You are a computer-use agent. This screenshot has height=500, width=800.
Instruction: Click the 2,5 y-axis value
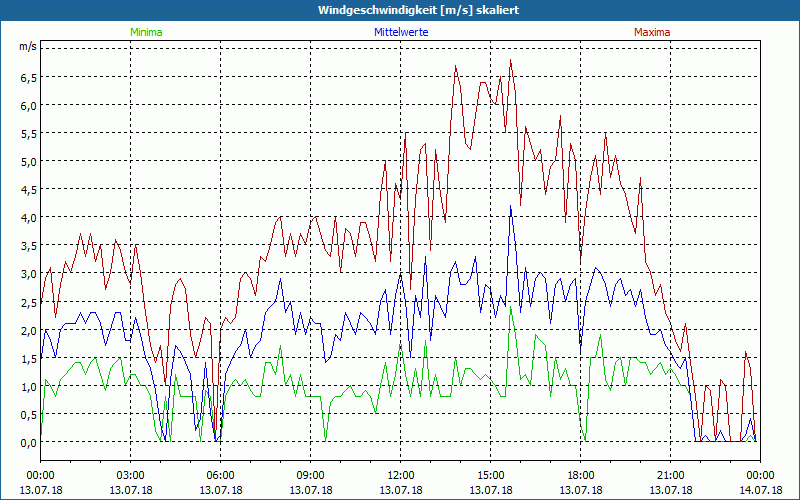click(28, 302)
